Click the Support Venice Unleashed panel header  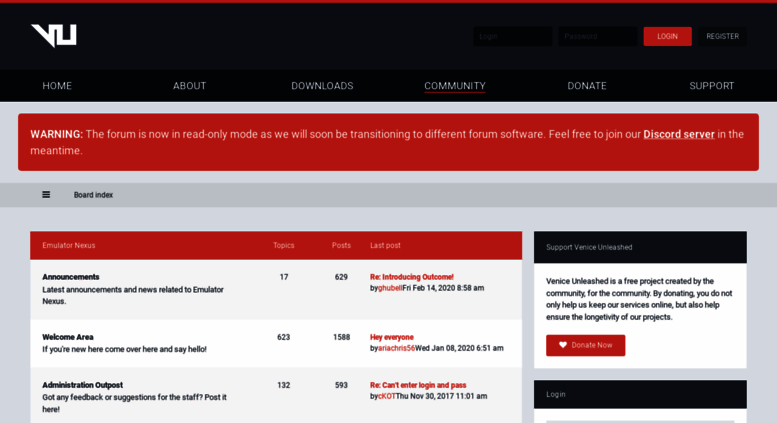[x=640, y=247]
